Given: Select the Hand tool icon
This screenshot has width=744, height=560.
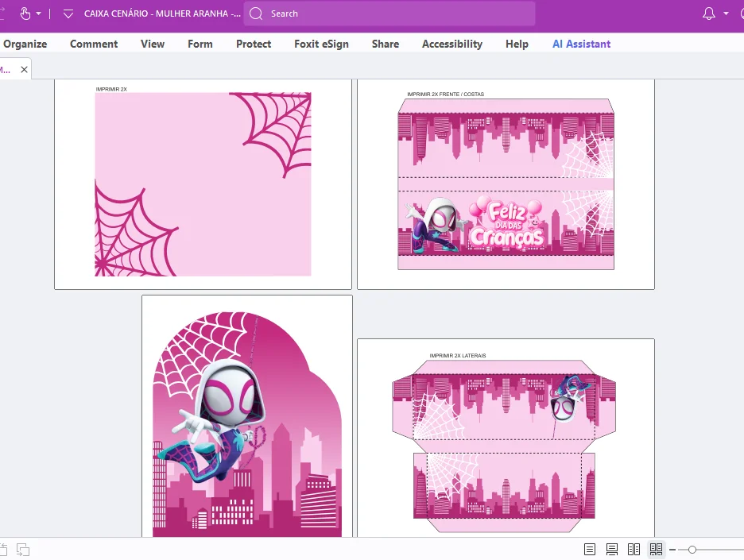Looking at the screenshot, I should [x=25, y=14].
